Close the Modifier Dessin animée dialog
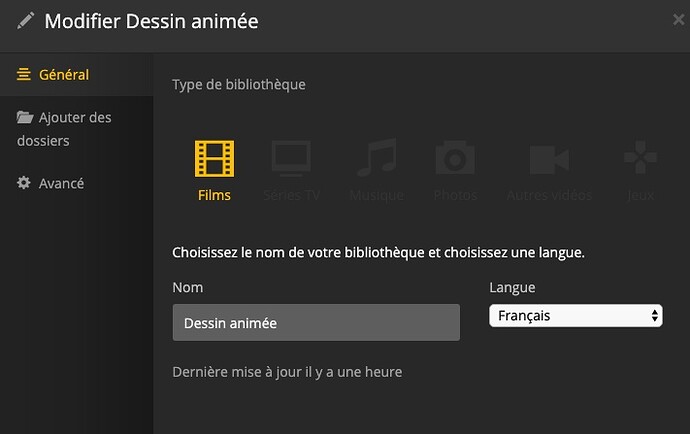The width and height of the screenshot is (690, 434). [x=679, y=19]
